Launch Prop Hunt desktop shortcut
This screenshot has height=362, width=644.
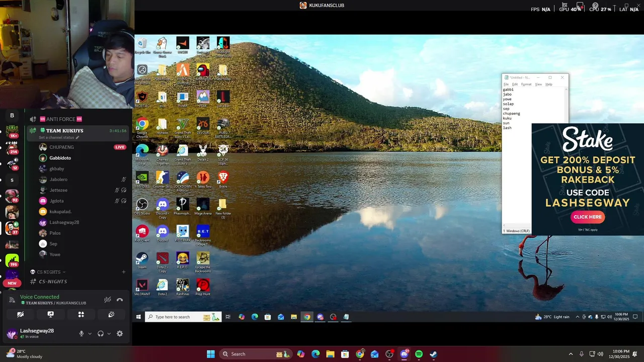(x=203, y=287)
